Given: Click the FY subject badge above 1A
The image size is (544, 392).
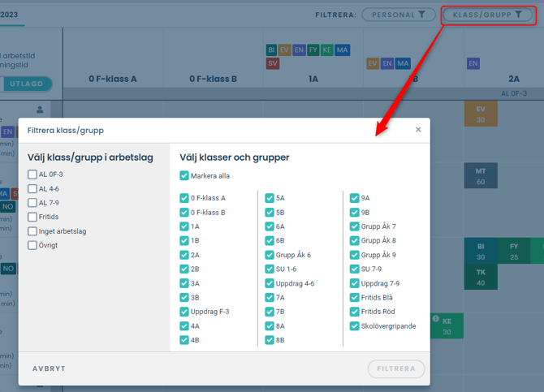Looking at the screenshot, I should click(313, 50).
